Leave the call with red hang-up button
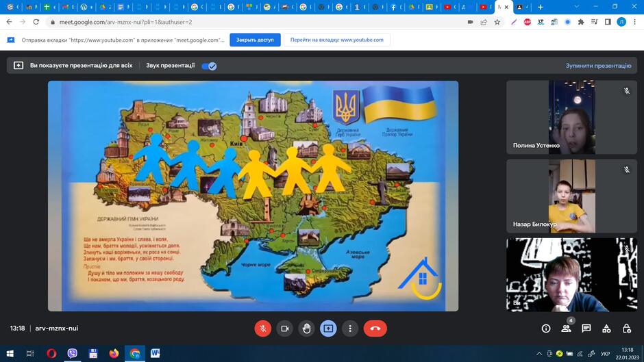The image size is (644, 362). [x=375, y=328]
